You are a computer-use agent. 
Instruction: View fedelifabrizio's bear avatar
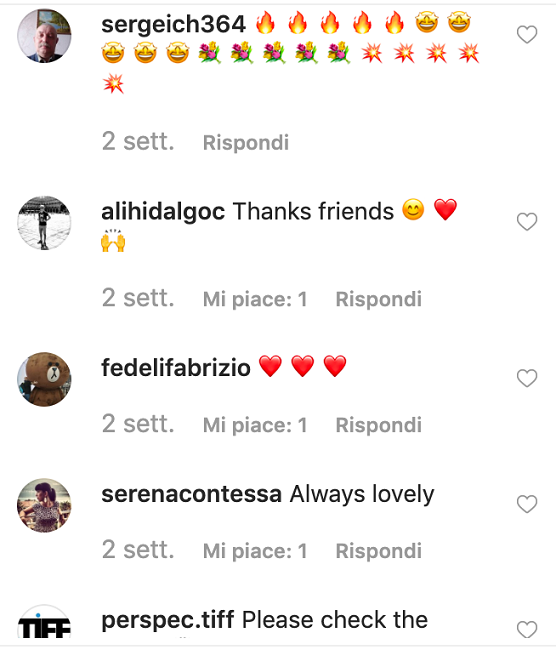[44, 379]
